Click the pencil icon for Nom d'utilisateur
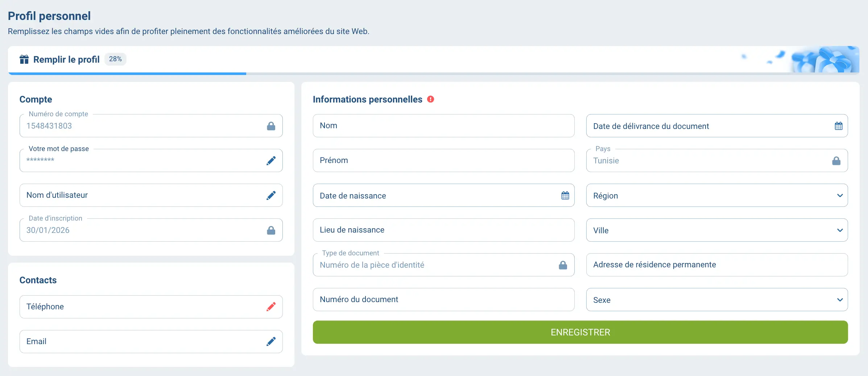This screenshot has width=868, height=376. coord(271,196)
